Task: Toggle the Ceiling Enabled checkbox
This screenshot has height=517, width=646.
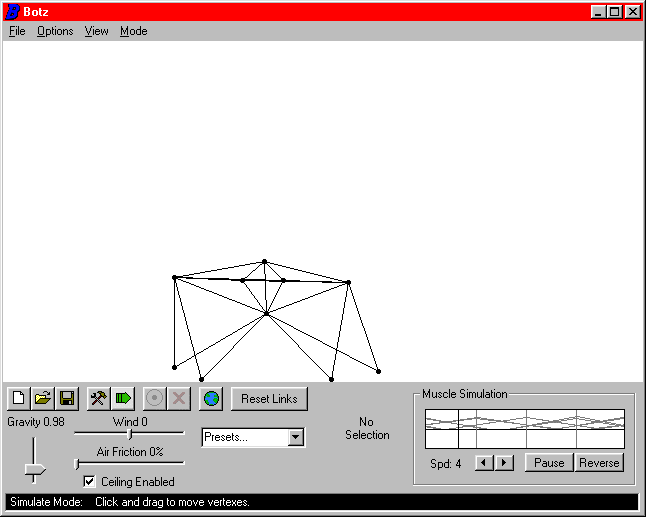Action: 90,482
